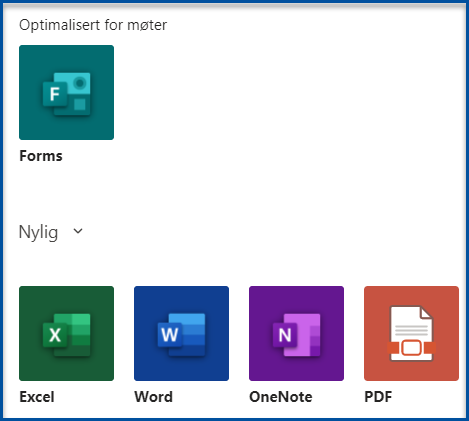Screen dimensions: 469x421
Task: Click the X badge on Excel icon
Action: click(55, 335)
